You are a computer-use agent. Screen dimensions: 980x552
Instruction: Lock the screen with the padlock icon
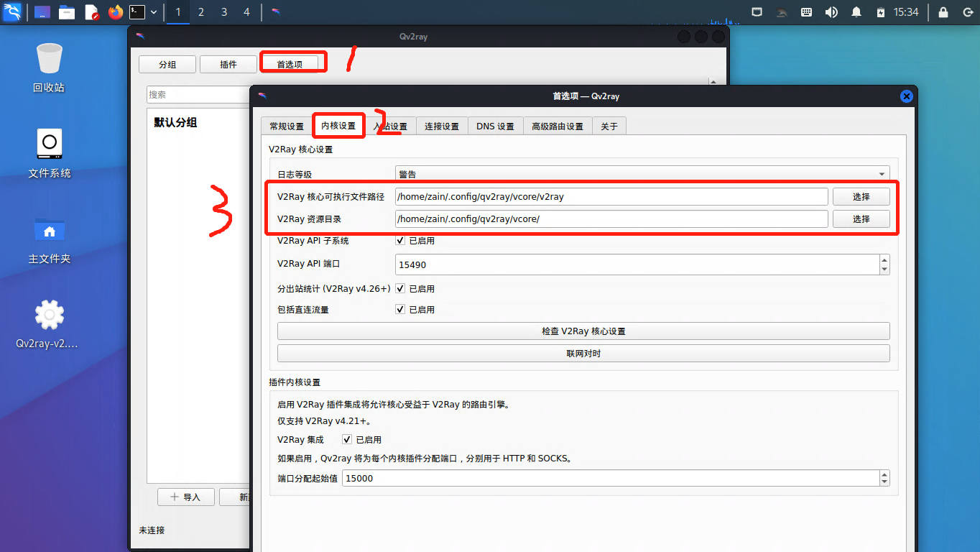943,12
